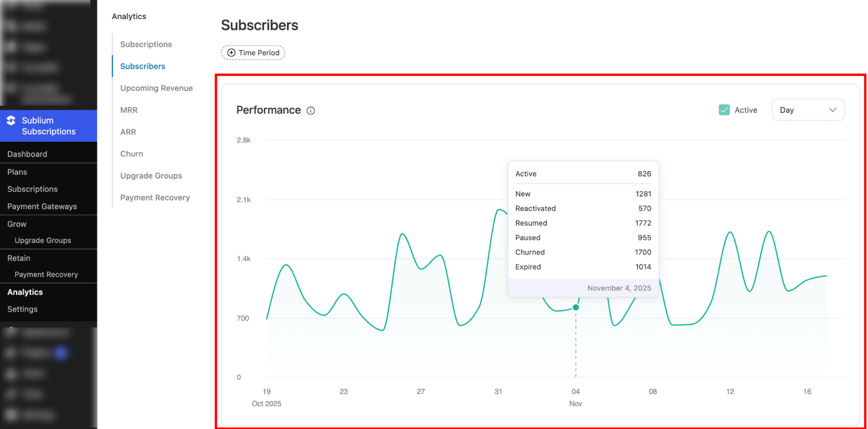
Task: Stay on the Subscribers report tab
Action: click(142, 66)
